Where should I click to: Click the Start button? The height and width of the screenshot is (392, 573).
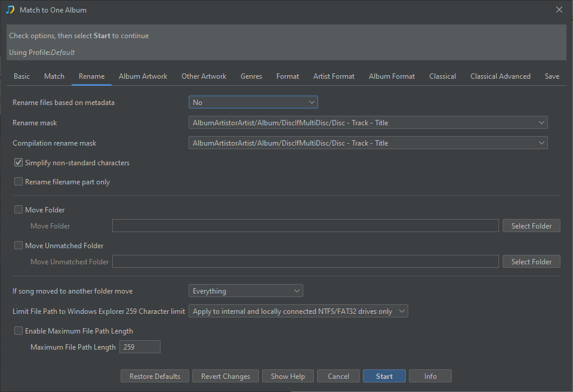point(384,376)
